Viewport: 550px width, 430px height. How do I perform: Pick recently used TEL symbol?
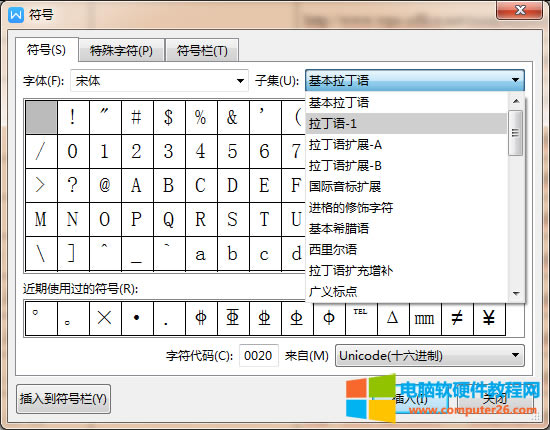click(361, 318)
